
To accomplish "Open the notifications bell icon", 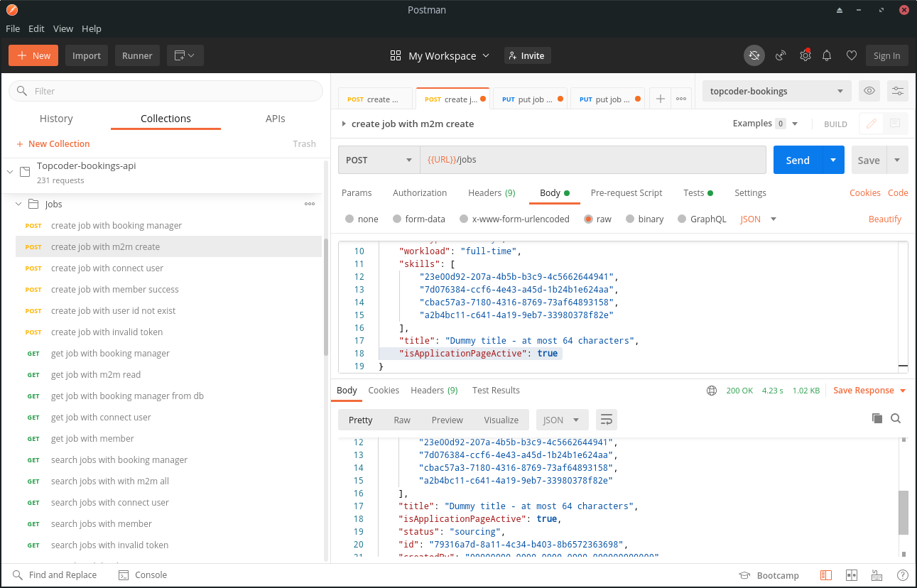I will pos(827,55).
